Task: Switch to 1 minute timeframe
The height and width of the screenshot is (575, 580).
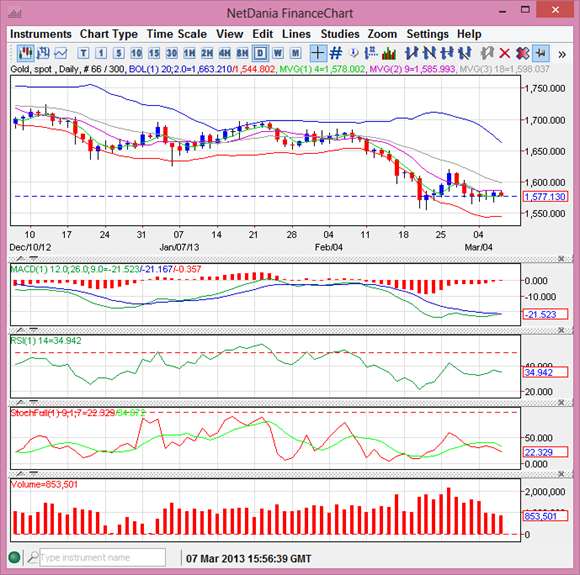Action: [x=101, y=53]
